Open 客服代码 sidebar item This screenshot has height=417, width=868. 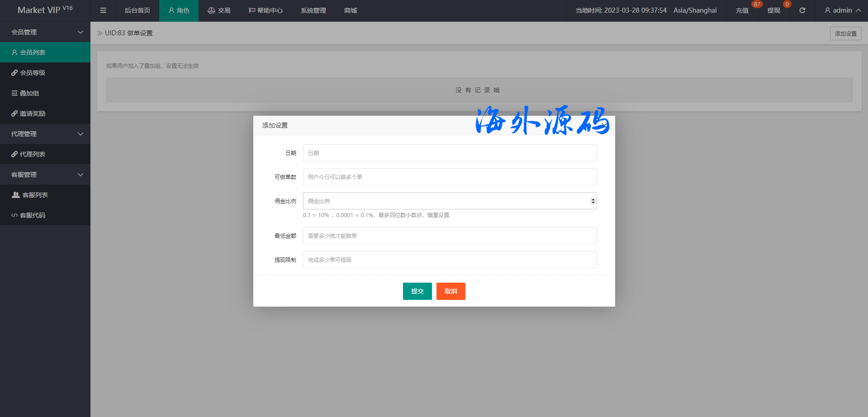pos(33,215)
